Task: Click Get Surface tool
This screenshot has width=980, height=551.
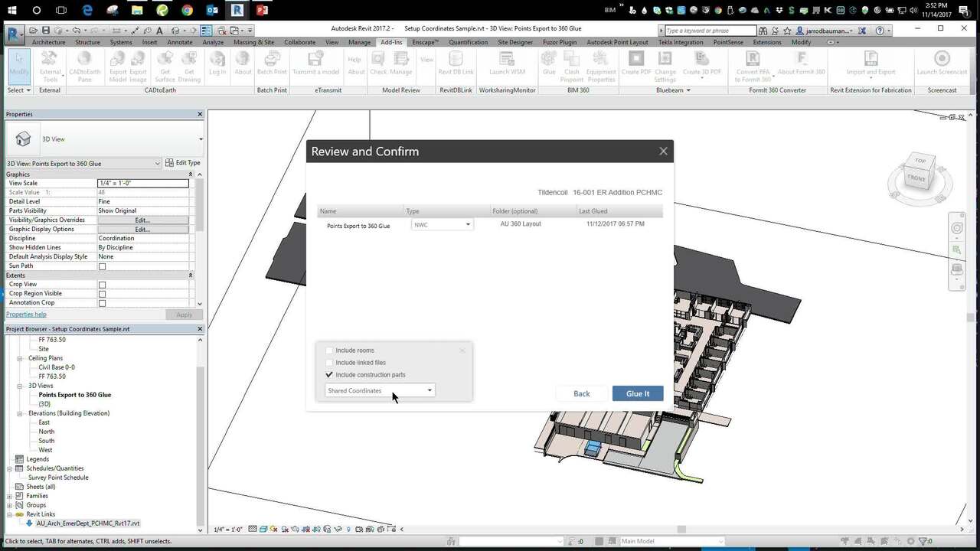Action: click(x=165, y=65)
